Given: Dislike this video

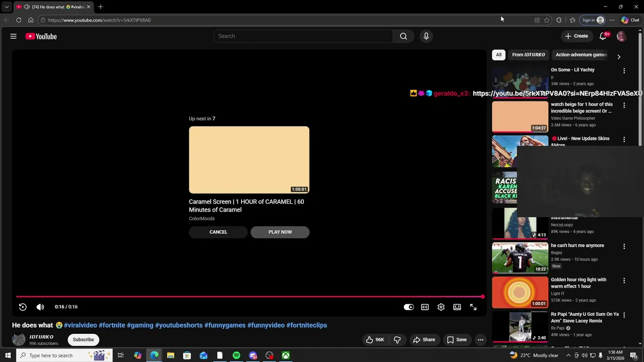Looking at the screenshot, I should pyautogui.click(x=397, y=340).
